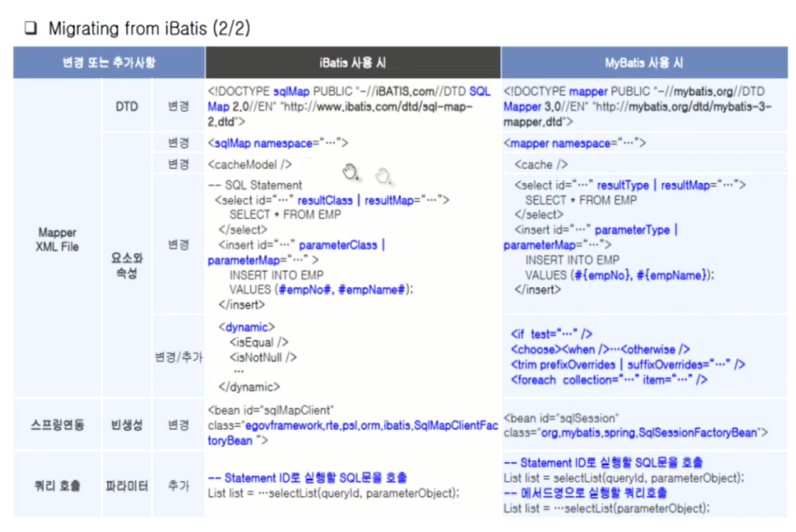
Task: Click the "변경" cell next to DTD
Action: (x=179, y=106)
